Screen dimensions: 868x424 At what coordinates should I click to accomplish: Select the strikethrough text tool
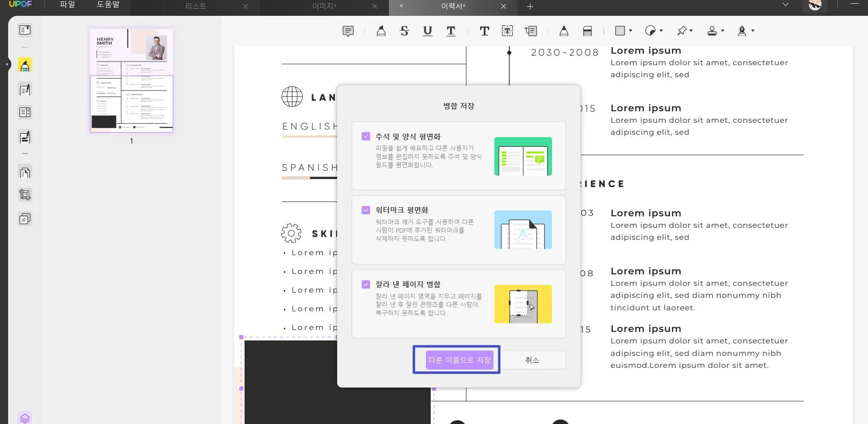[404, 31]
